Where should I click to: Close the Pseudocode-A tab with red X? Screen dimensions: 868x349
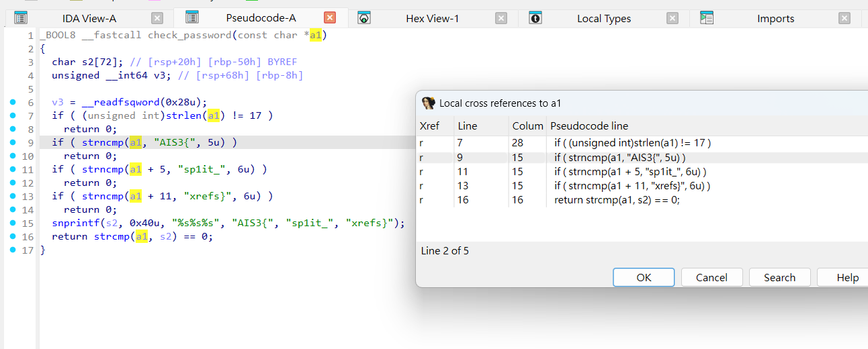pyautogui.click(x=330, y=18)
